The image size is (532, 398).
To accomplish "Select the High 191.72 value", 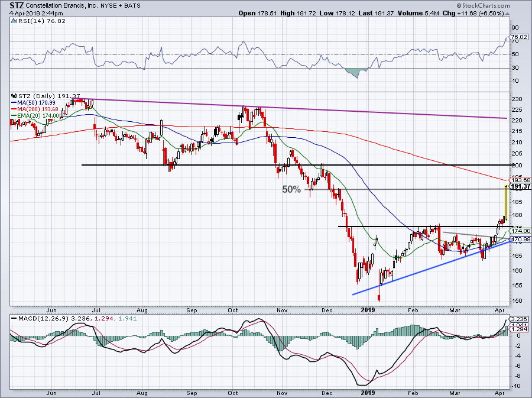I will coord(298,13).
